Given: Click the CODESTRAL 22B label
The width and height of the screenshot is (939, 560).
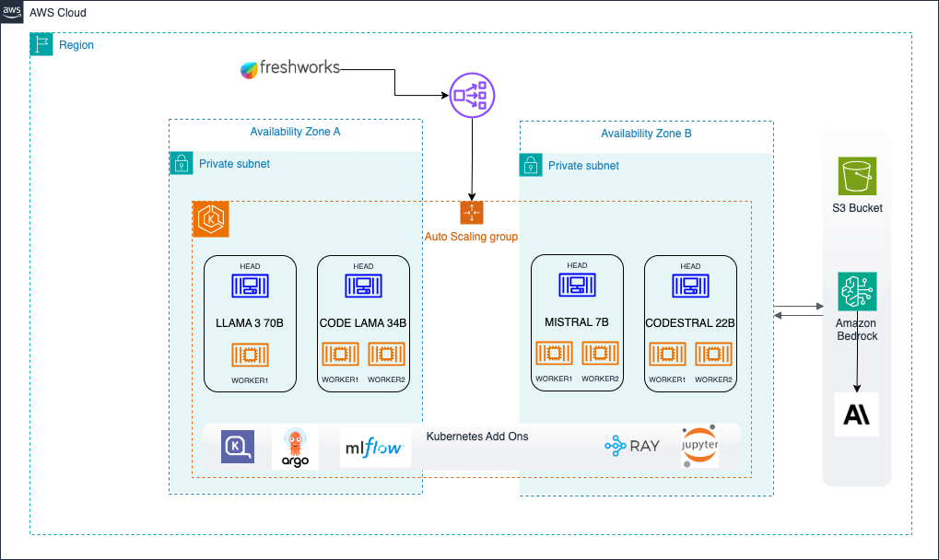Looking at the screenshot, I should (x=690, y=323).
